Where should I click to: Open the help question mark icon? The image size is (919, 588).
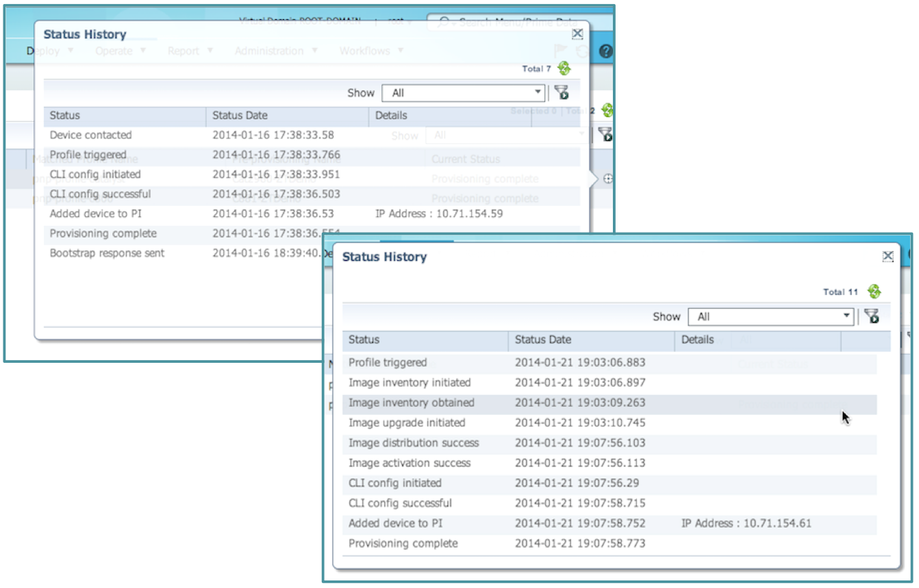pos(605,51)
